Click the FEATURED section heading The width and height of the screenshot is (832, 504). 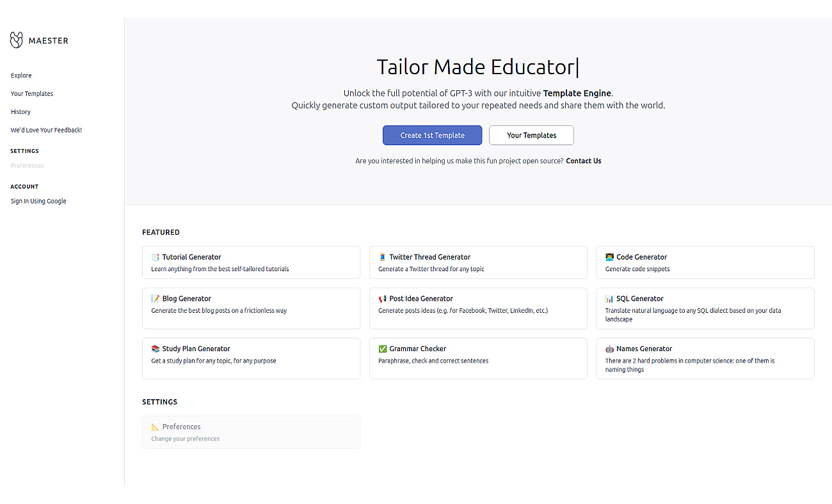click(161, 233)
